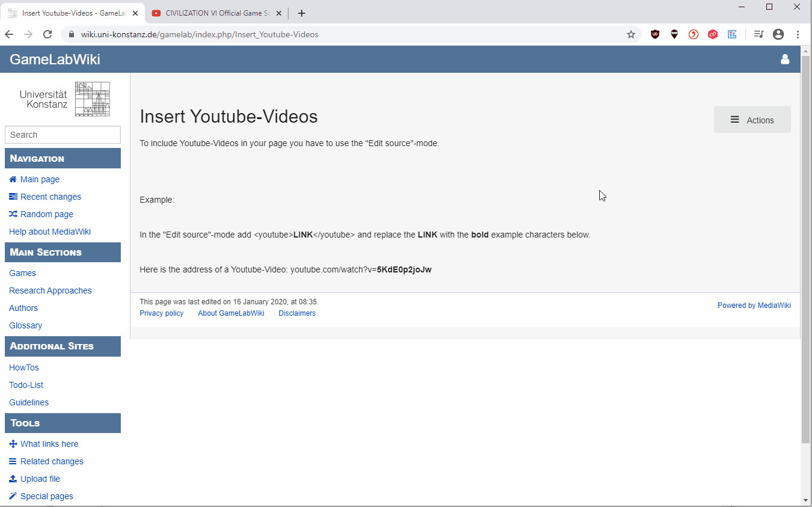Click the page vertical scrollbar

[x=805, y=250]
